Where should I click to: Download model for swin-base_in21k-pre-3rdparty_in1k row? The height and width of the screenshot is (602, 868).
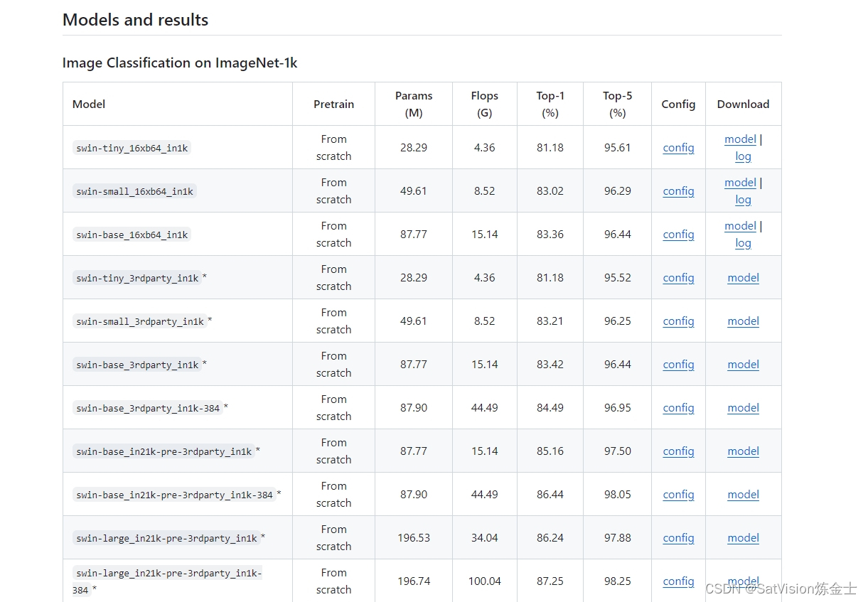coord(743,451)
